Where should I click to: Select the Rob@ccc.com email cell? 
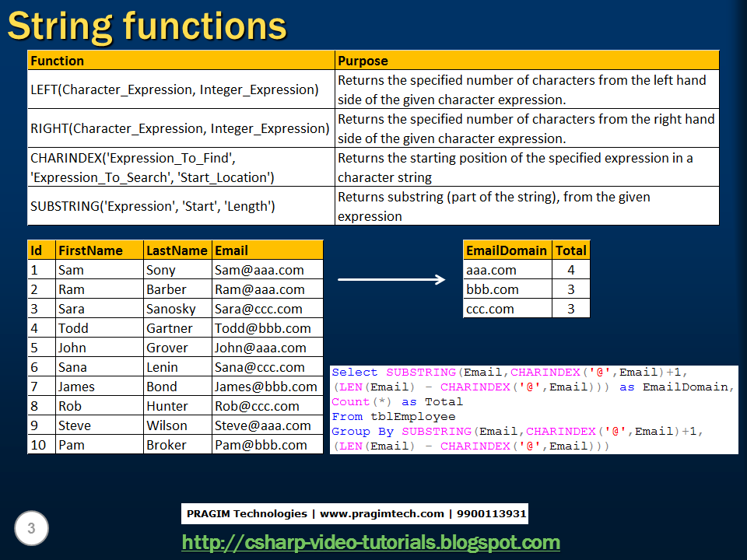[267, 406]
